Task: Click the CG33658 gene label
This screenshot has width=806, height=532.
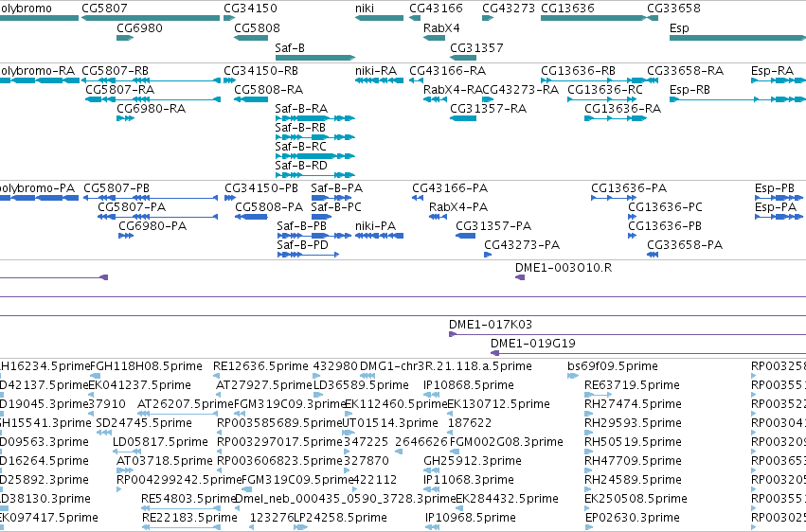Action: tap(673, 9)
